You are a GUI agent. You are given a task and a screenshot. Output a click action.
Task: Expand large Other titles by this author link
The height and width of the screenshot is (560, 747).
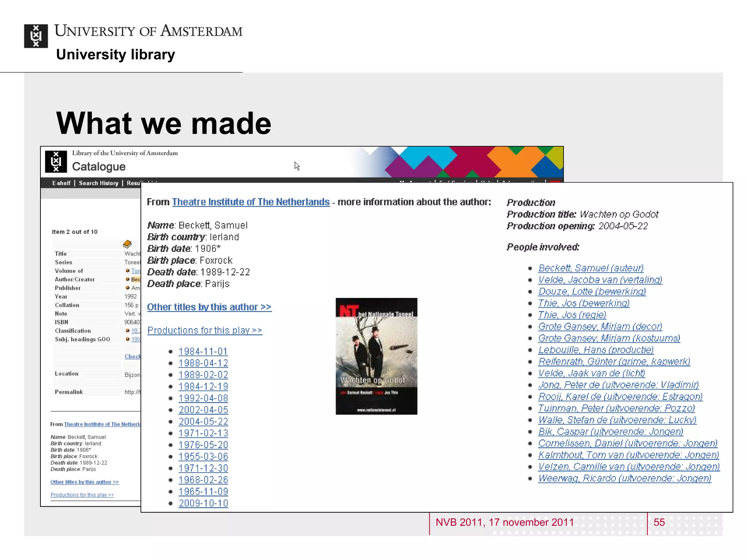tap(209, 307)
